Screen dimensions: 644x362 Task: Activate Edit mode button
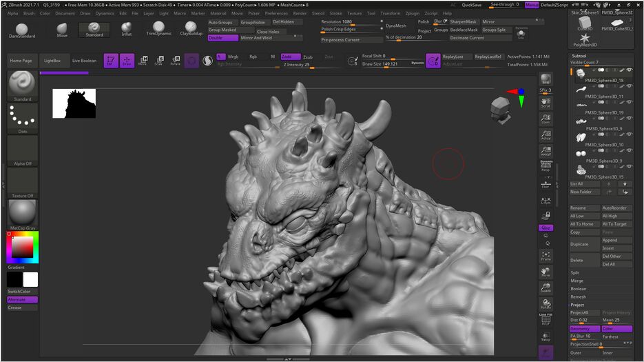click(x=110, y=61)
